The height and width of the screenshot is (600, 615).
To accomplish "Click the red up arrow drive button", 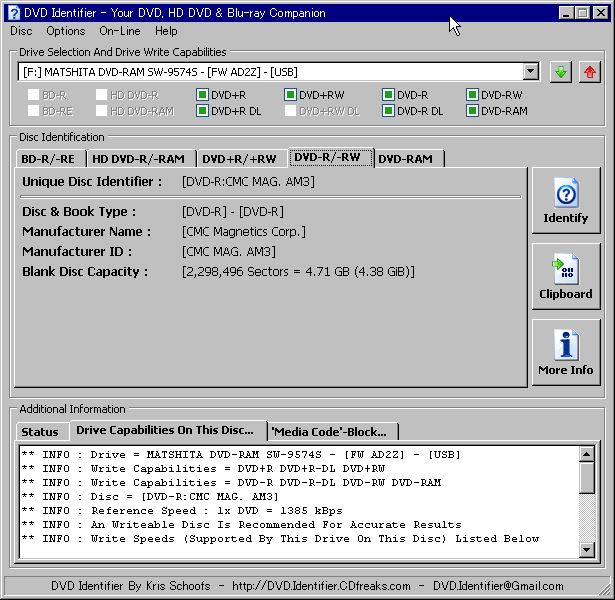I will click(590, 72).
